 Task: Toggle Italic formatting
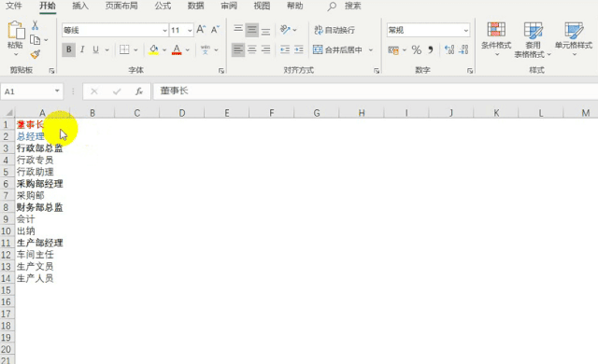(x=82, y=49)
